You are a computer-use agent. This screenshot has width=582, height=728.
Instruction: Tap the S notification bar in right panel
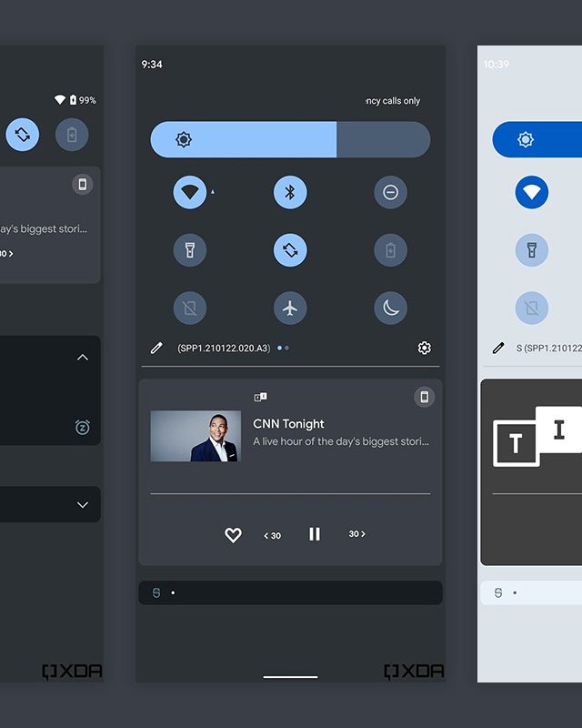coord(531,592)
